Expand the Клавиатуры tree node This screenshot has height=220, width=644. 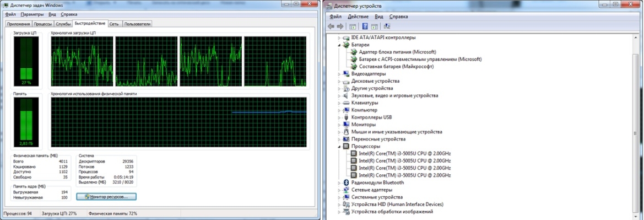coord(339,103)
